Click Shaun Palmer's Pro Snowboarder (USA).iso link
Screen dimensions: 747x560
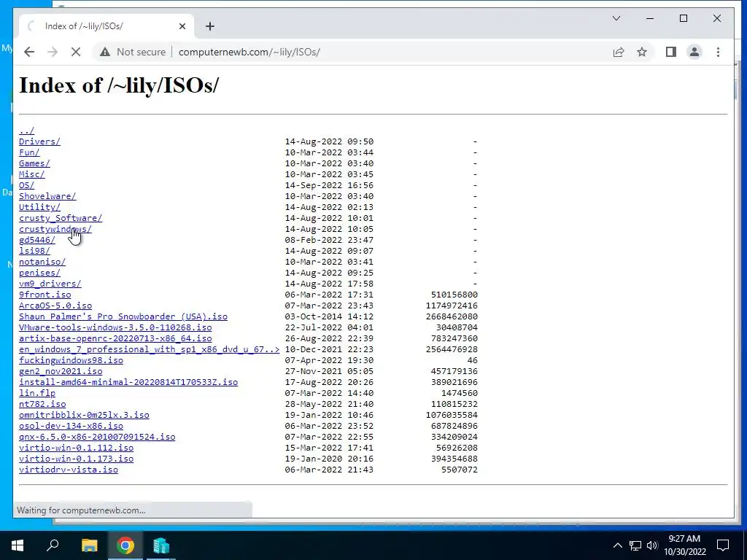coord(123,316)
